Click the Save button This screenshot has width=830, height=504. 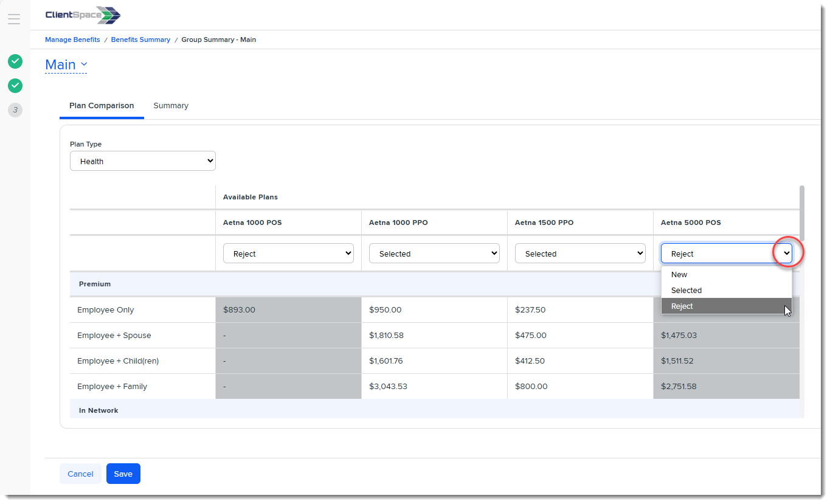pos(123,474)
